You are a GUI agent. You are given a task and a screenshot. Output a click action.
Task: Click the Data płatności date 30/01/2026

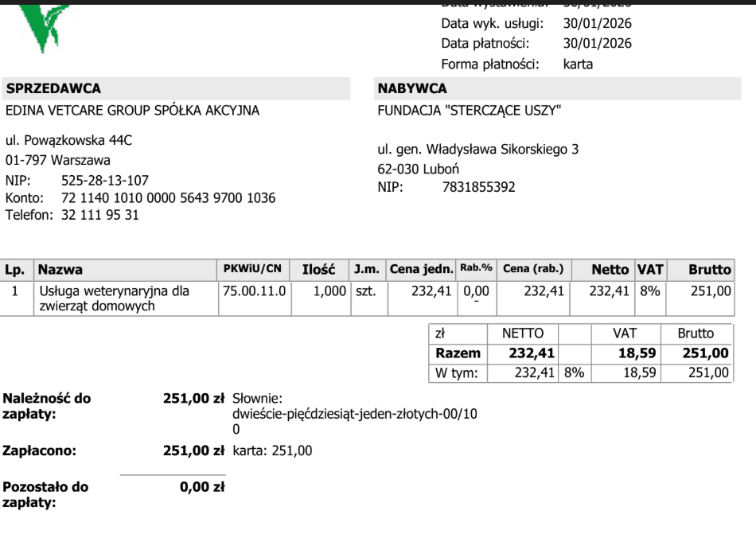597,44
